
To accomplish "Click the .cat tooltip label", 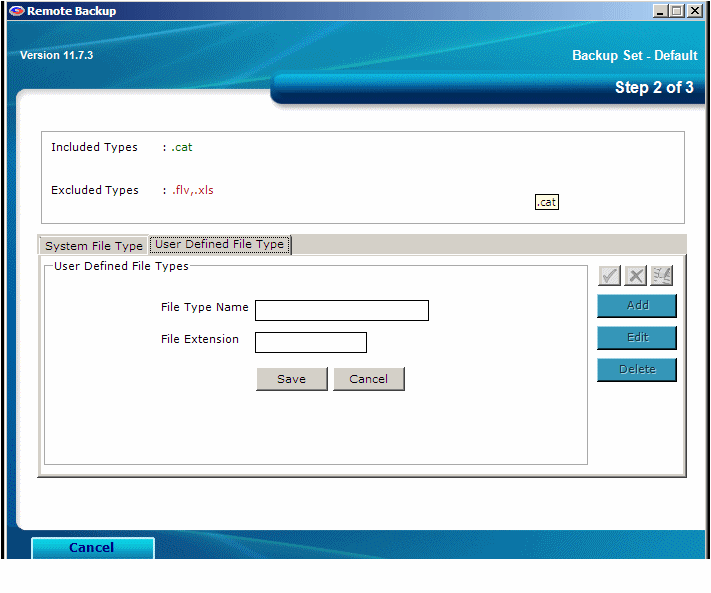I will pyautogui.click(x=547, y=202).
